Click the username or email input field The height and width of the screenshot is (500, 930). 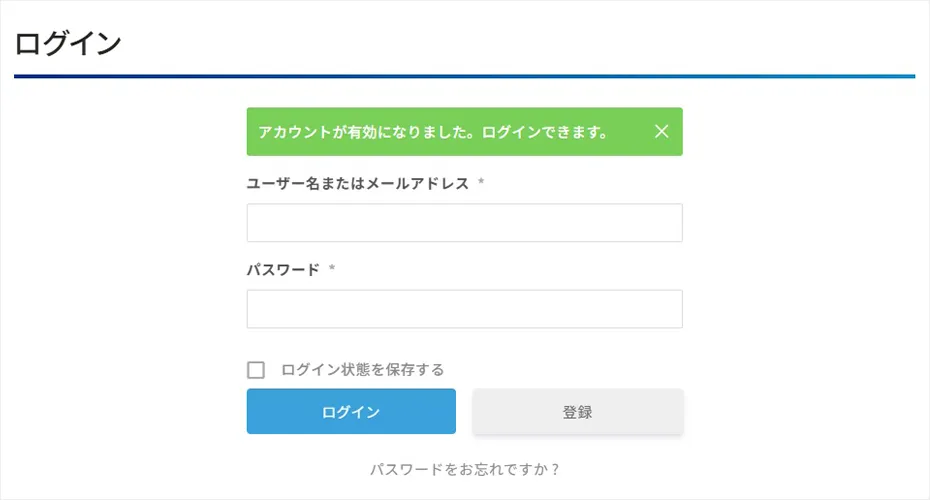[x=464, y=223]
